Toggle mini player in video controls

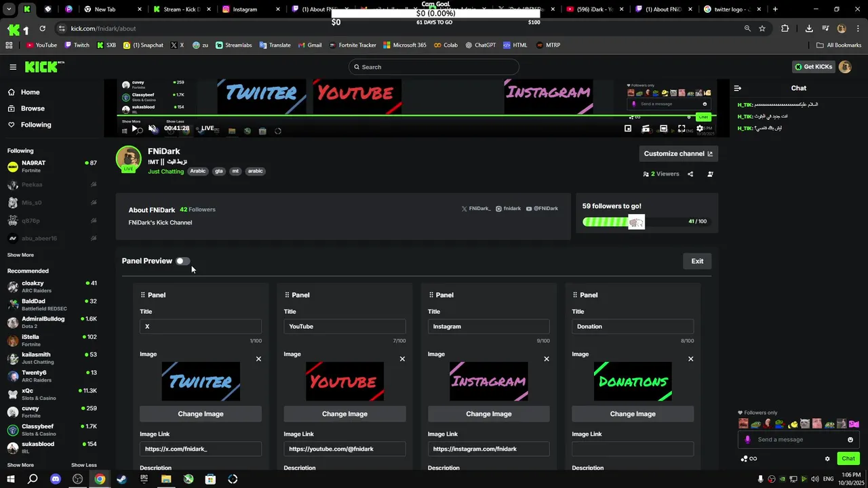coord(628,128)
